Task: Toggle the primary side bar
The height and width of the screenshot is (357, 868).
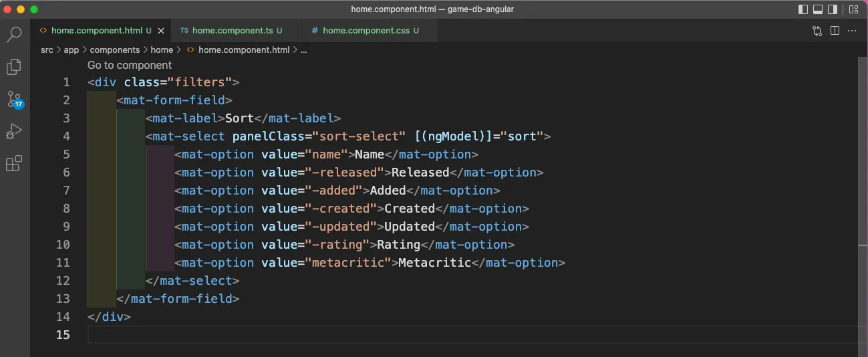Action: (803, 9)
